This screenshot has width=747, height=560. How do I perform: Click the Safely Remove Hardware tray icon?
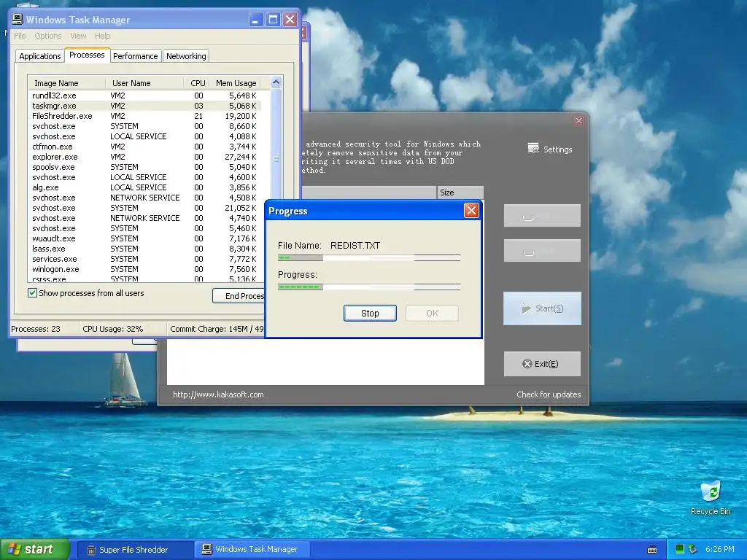[693, 549]
